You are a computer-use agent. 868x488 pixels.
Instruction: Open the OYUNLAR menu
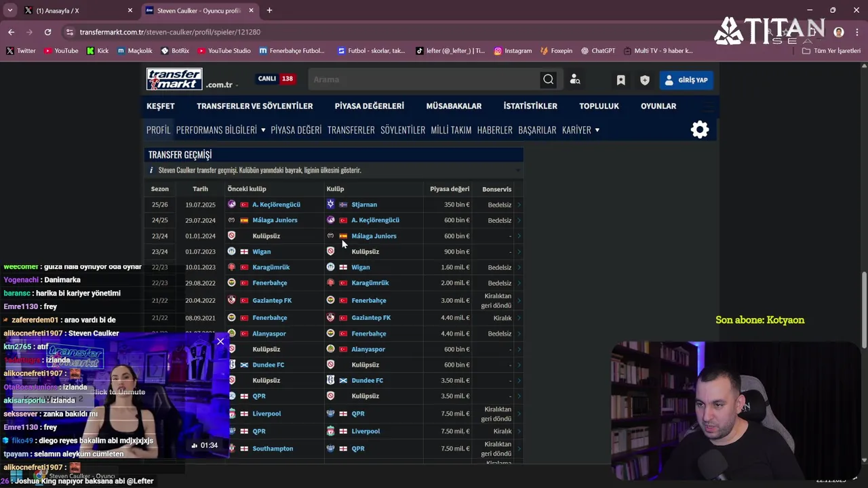click(x=658, y=106)
